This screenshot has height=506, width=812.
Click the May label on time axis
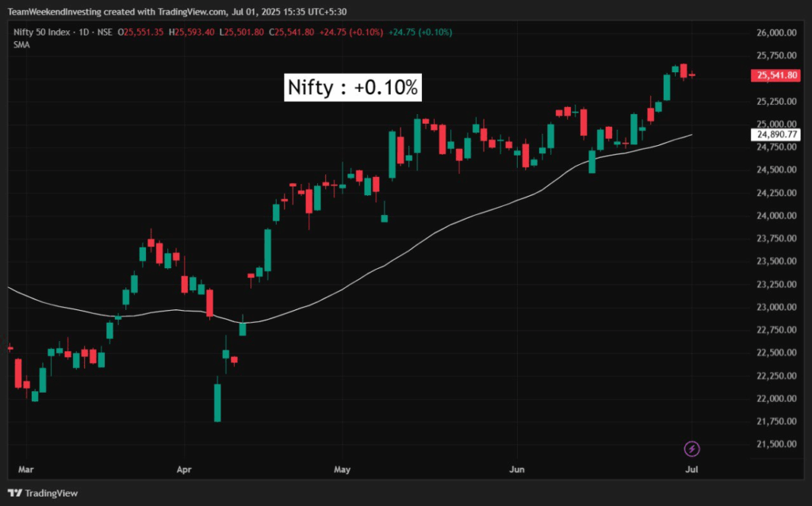click(x=342, y=470)
